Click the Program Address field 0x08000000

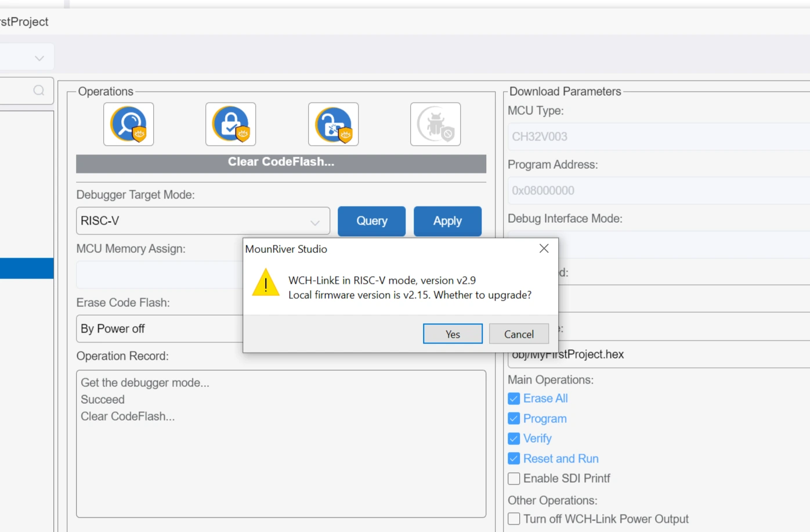tap(659, 191)
